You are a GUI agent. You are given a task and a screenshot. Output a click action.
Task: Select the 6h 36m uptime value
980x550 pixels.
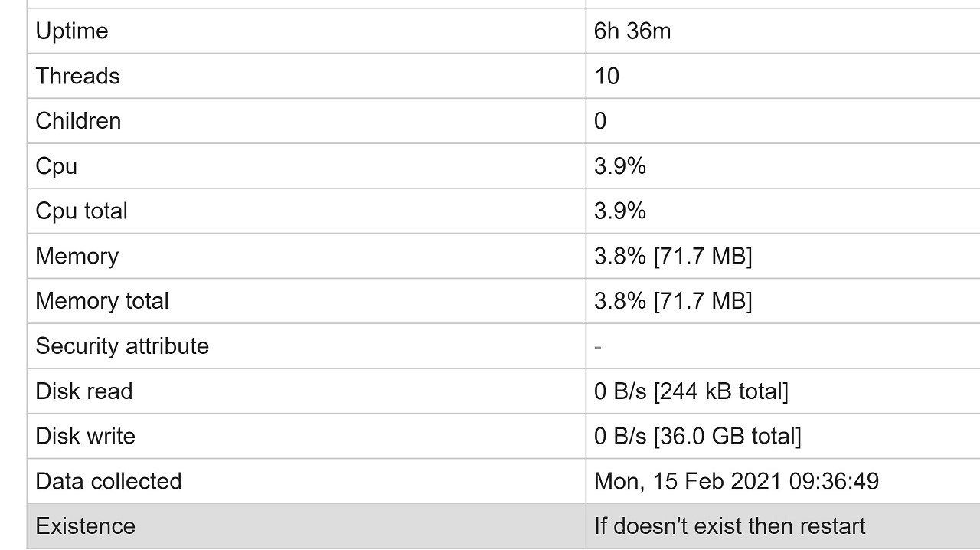[x=632, y=31]
